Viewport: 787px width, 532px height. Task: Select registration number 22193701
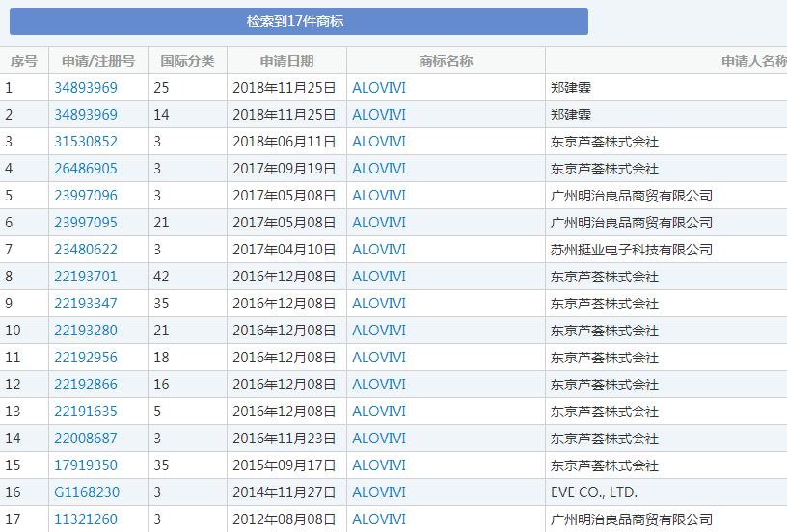86,277
